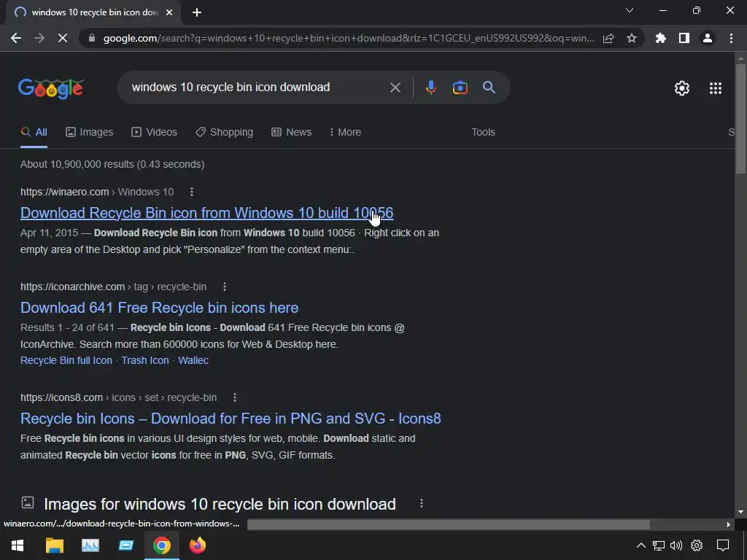Show hidden system tray icons
The image size is (747, 560).
pyautogui.click(x=640, y=545)
